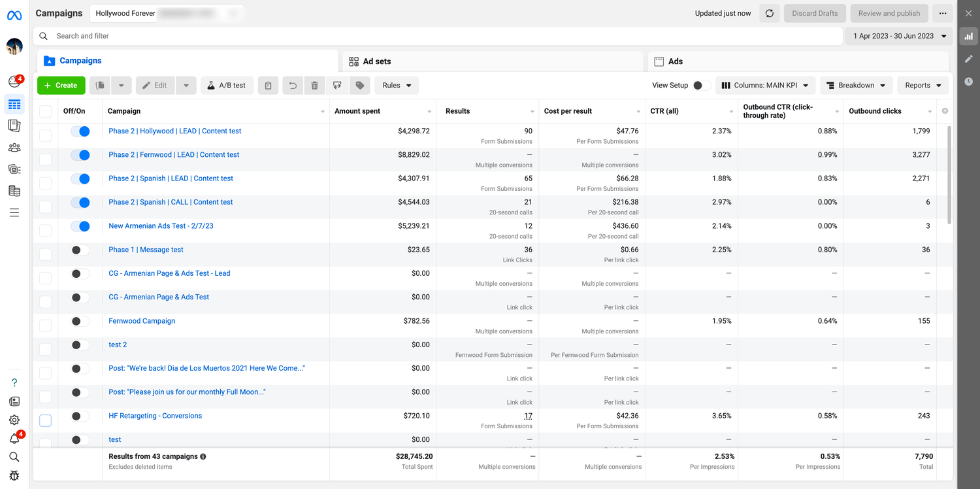980x489 pixels.
Task: Check the HF Retargeting - Conversions row checkbox
Action: coord(45,420)
